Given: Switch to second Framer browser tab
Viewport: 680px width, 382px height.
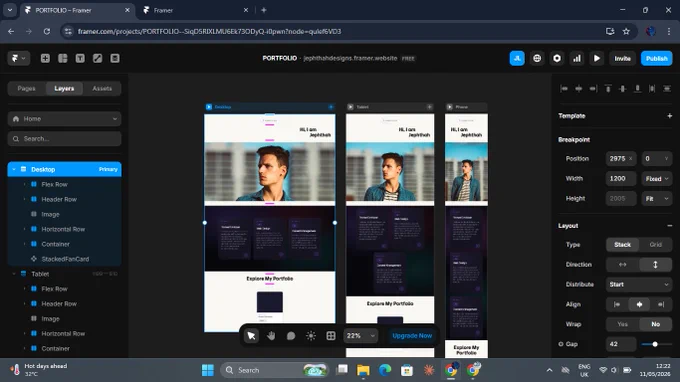Looking at the screenshot, I should tap(195, 10).
